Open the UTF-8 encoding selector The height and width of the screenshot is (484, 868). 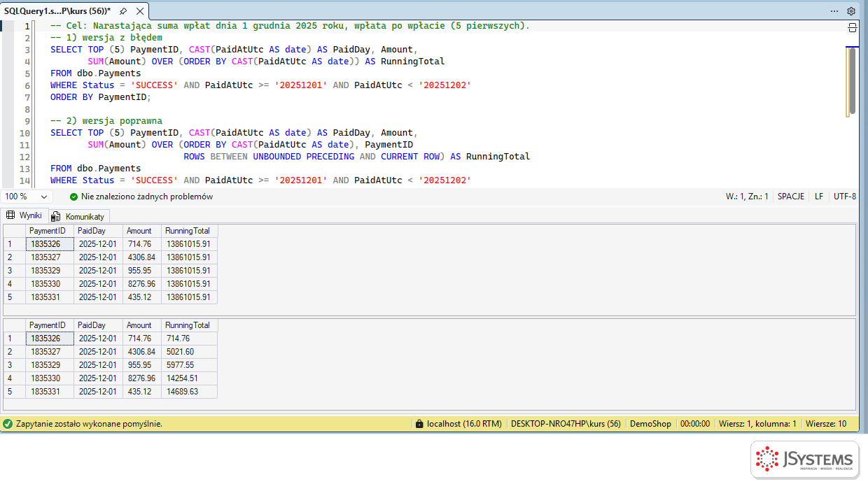tap(845, 197)
